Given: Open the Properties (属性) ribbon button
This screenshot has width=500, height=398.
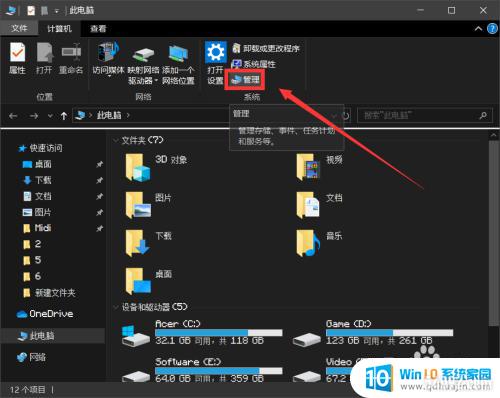Looking at the screenshot, I should [x=17, y=59].
